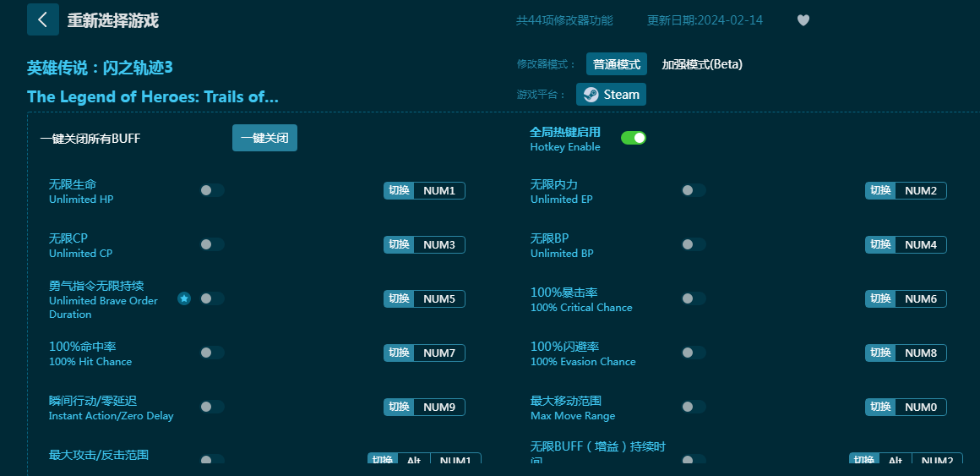
Task: Enable Instant Action/Zero Delay toggle
Action: click(x=212, y=407)
